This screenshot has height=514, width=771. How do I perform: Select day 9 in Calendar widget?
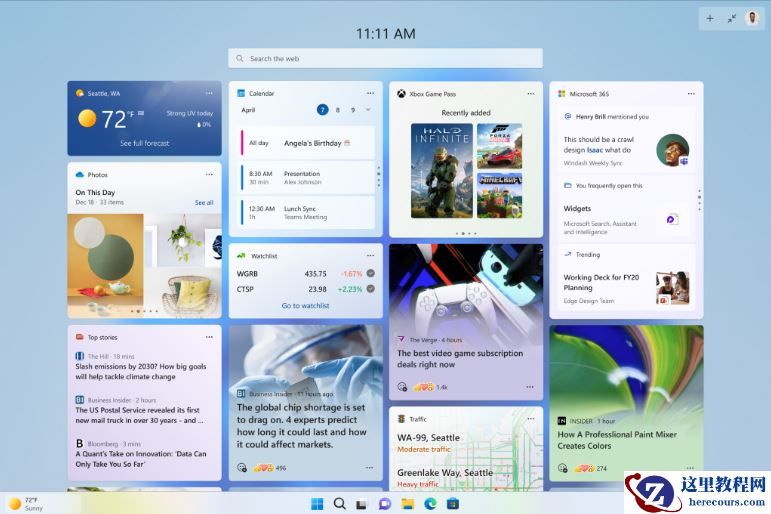pyautogui.click(x=353, y=110)
